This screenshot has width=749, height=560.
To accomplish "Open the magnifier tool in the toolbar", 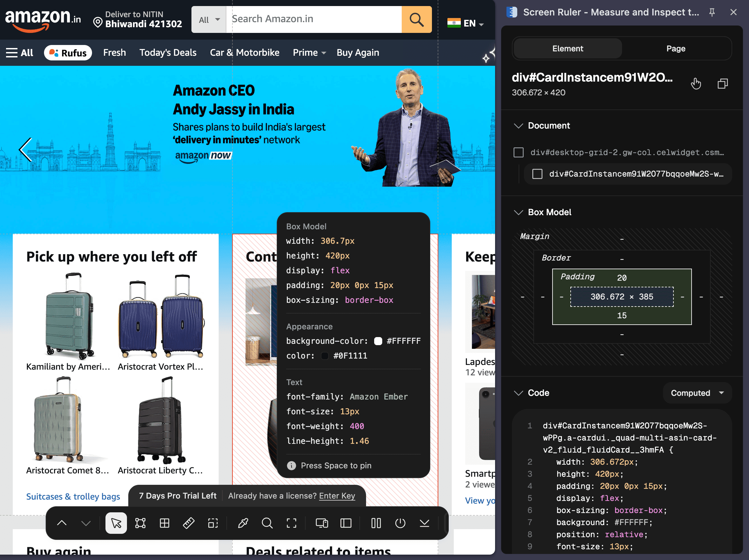I will (267, 523).
